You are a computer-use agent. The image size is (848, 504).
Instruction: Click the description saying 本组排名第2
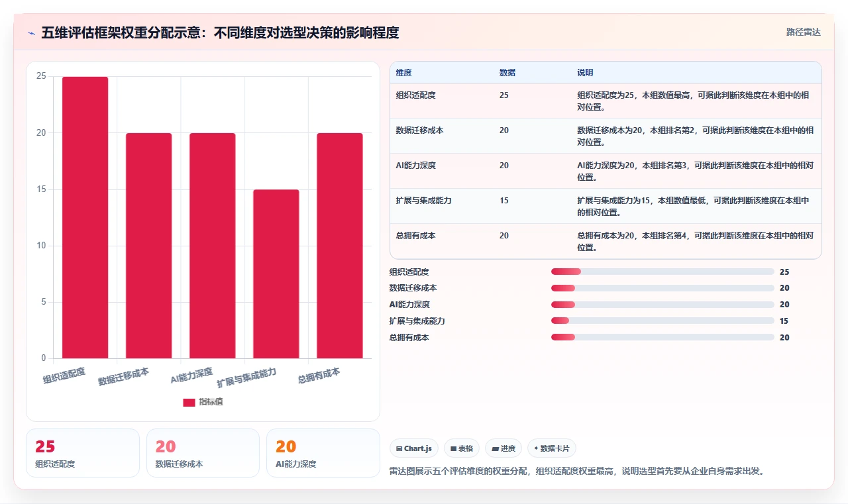point(695,136)
